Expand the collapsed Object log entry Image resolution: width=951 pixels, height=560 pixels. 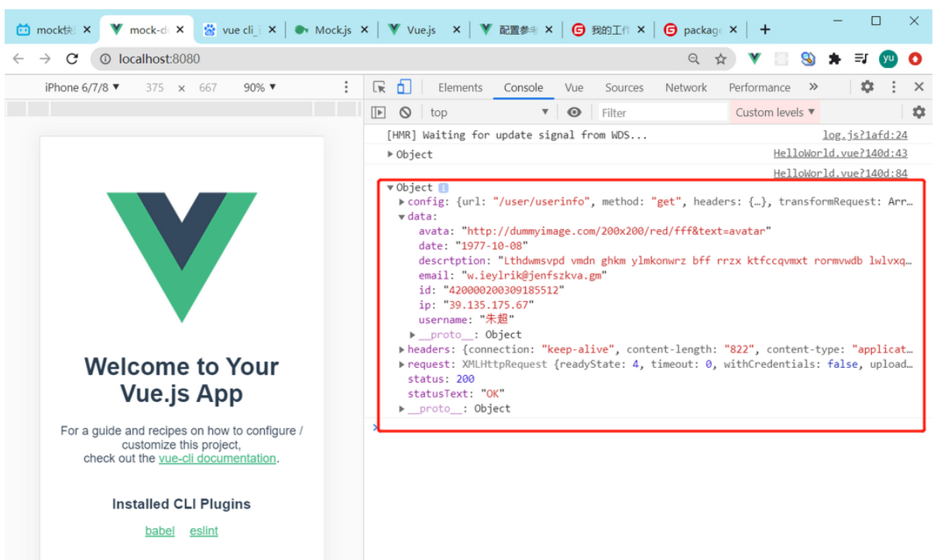tap(390, 154)
